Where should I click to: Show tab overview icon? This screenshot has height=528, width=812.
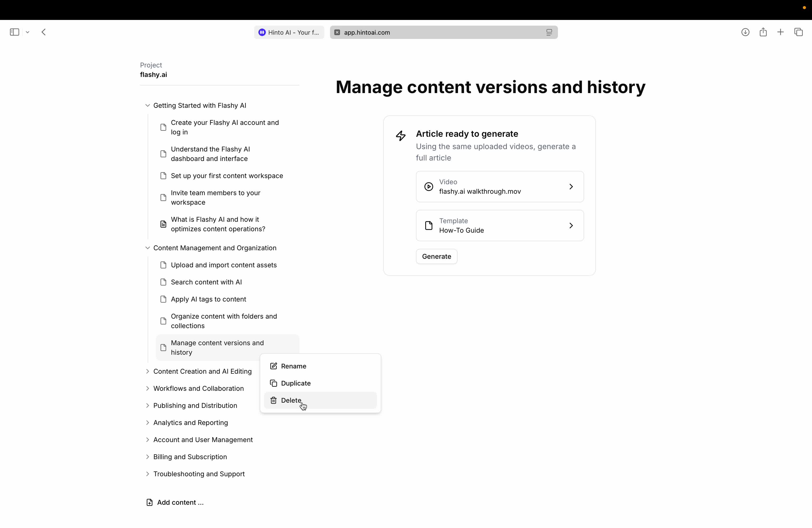[799, 32]
